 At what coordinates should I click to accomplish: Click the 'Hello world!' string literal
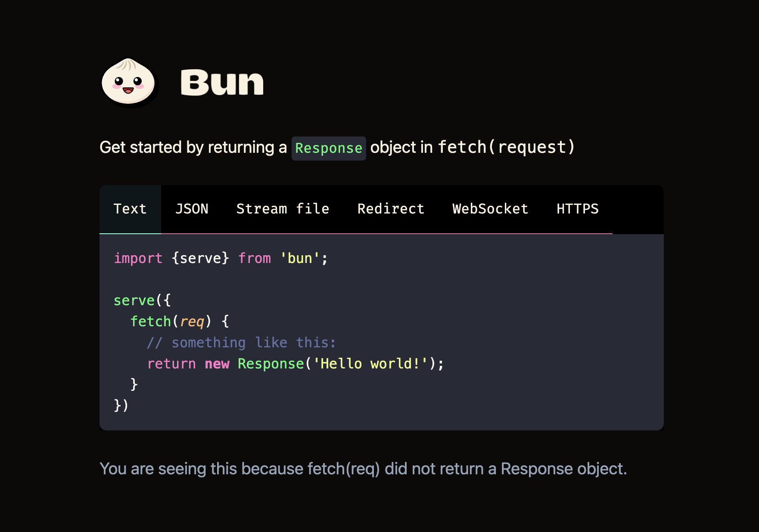point(372,363)
